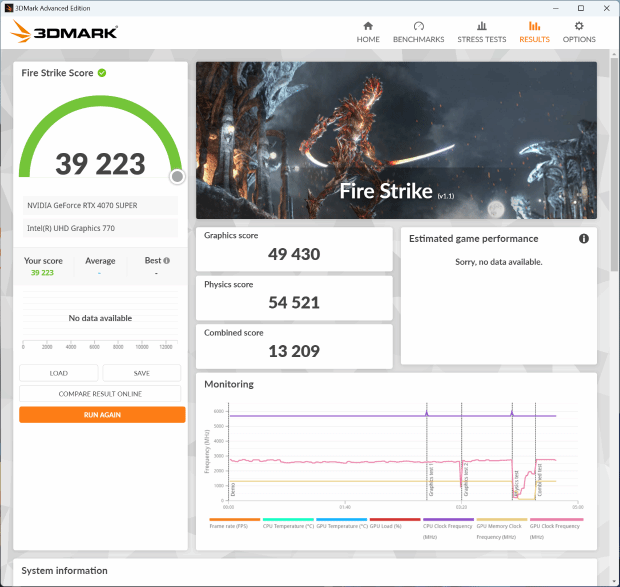Click the System information heading
The image size is (620, 587).
(x=64, y=570)
